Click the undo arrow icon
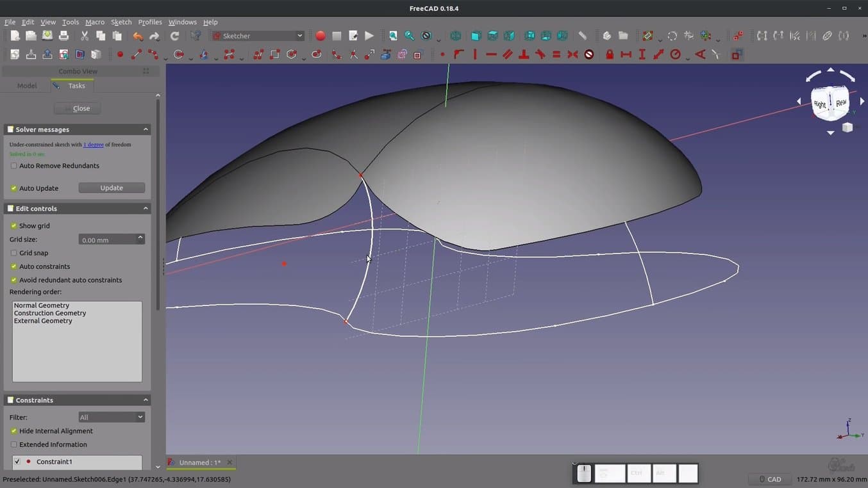Image resolution: width=868 pixels, height=488 pixels. point(138,36)
